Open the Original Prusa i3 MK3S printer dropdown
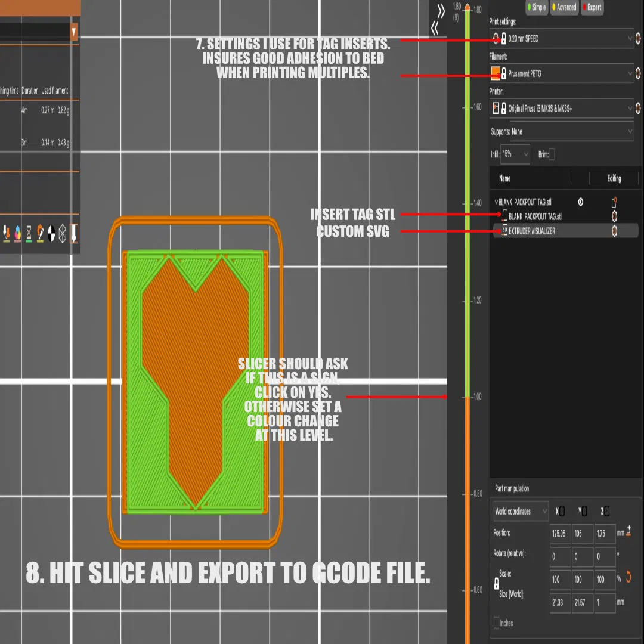This screenshot has height=644, width=644. (562, 109)
